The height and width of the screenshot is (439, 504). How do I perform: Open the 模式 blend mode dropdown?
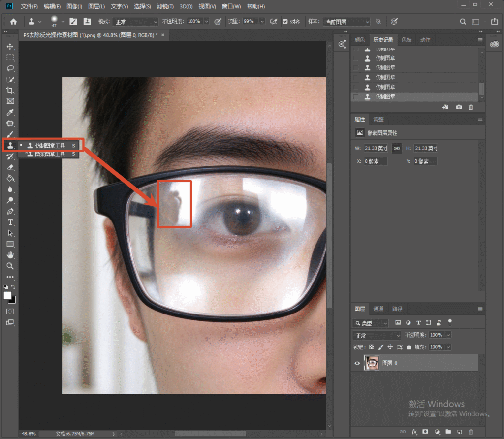click(135, 22)
